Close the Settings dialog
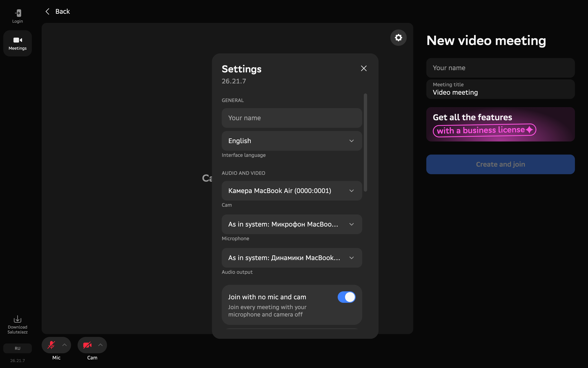Screen dimensions: 588x368 click(363, 68)
